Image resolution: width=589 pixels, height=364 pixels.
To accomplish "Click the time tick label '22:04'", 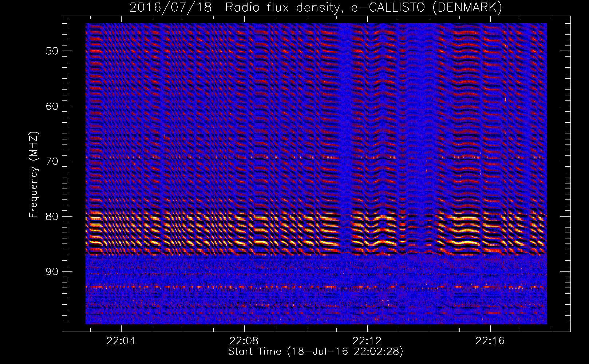I will (120, 341).
